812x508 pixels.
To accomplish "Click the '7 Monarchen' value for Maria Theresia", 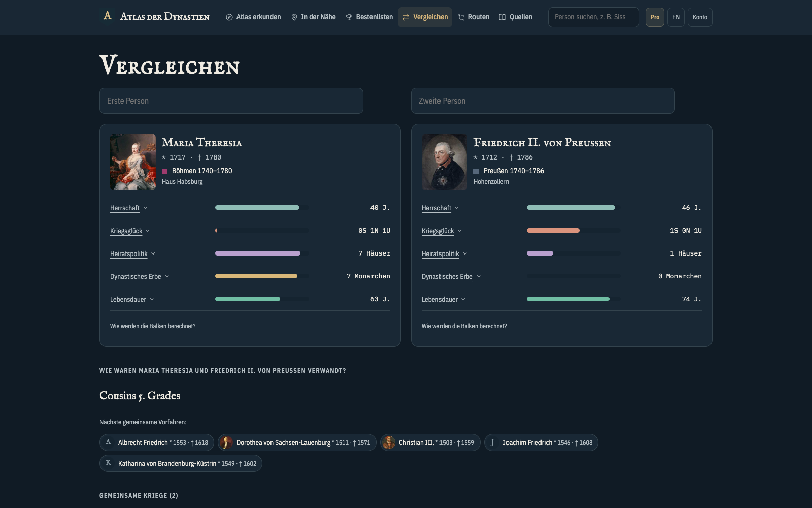I will click(x=368, y=276).
